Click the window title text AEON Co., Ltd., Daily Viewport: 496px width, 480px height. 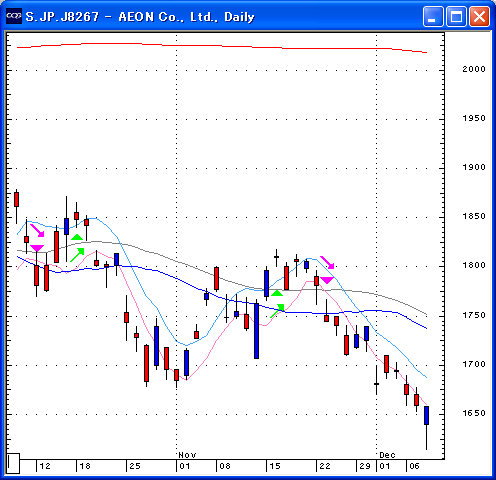coord(186,17)
